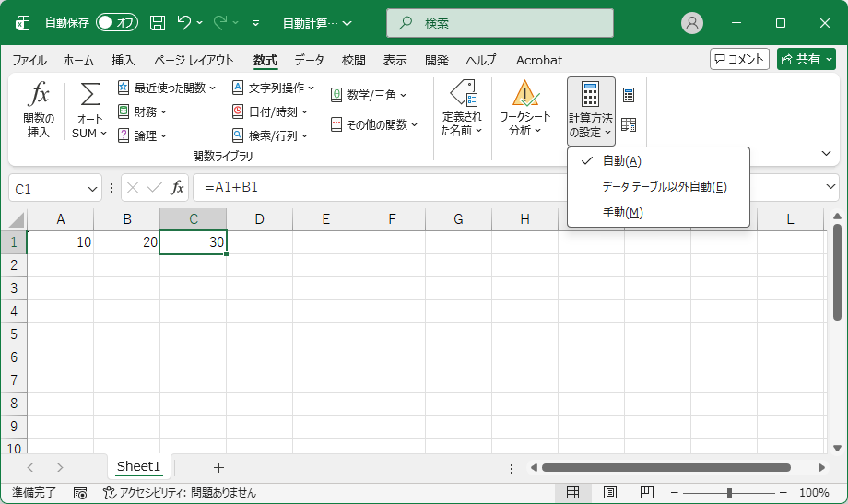Switch to Page Break Preview icon
This screenshot has height=504, width=848.
tap(647, 493)
